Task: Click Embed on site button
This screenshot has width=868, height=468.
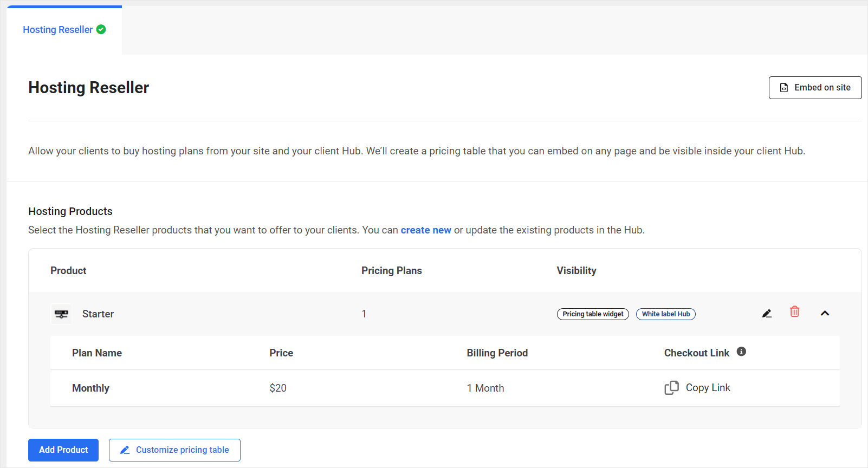Action: click(x=815, y=88)
